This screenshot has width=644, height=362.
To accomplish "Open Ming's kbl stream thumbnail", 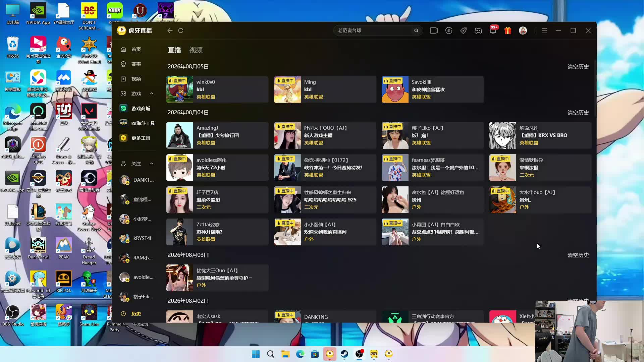I will coord(287,89).
